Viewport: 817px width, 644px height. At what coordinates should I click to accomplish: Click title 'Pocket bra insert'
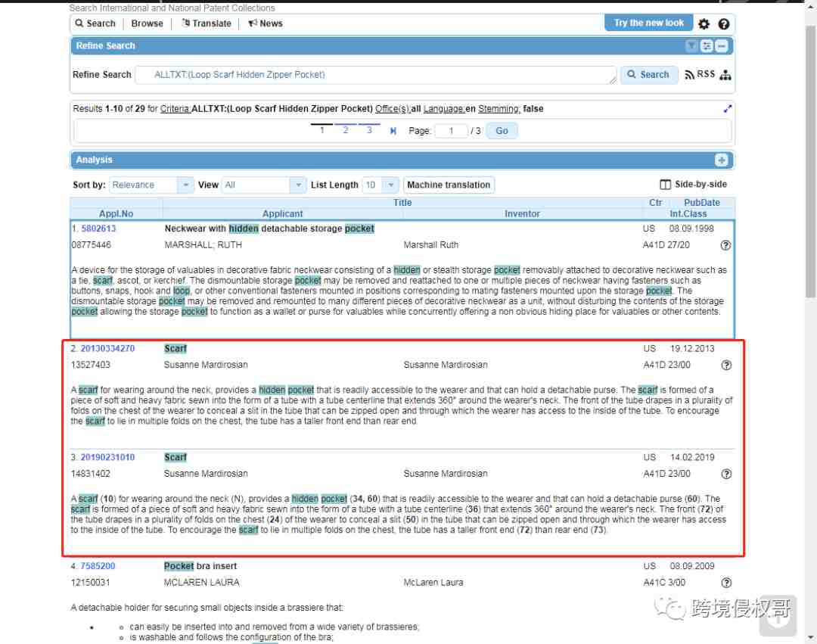tap(200, 566)
